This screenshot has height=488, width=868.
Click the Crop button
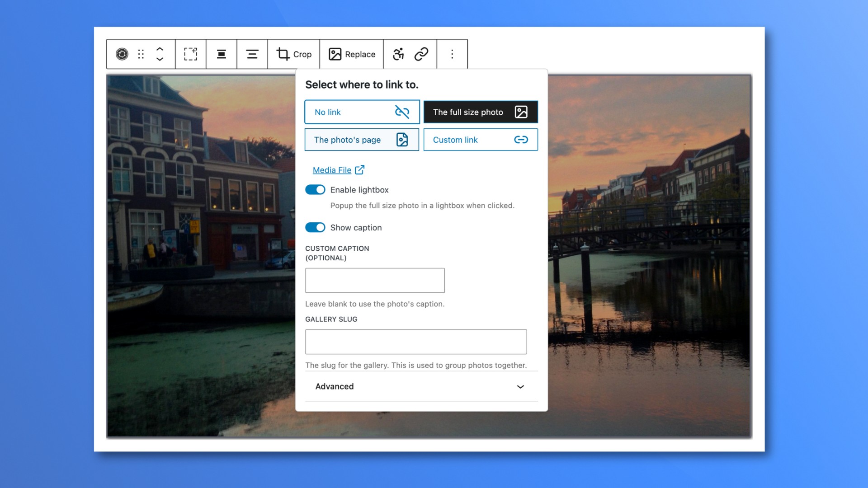point(294,54)
